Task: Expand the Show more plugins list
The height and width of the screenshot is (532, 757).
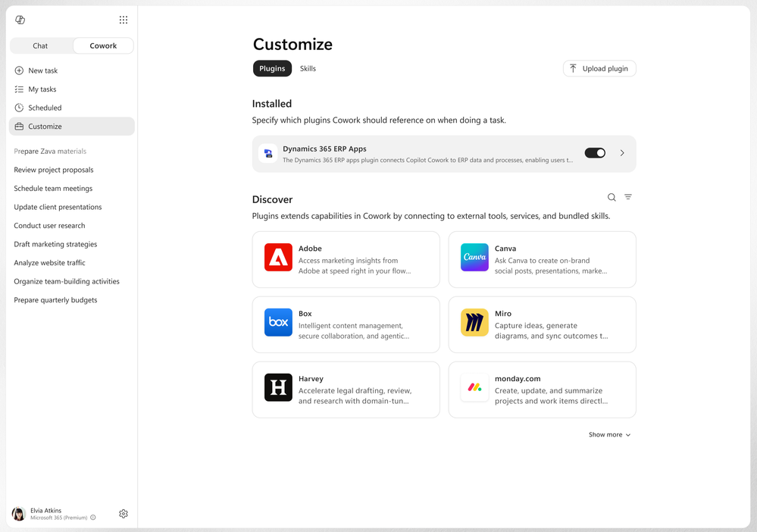Action: click(609, 434)
